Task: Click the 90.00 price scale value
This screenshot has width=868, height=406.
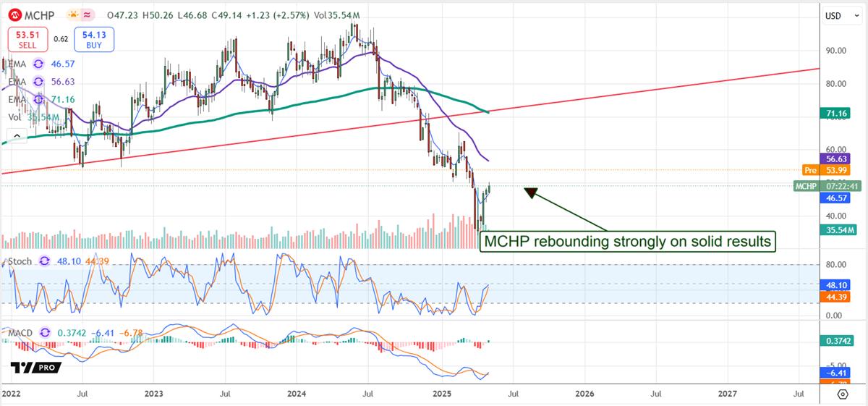Action: 838,51
